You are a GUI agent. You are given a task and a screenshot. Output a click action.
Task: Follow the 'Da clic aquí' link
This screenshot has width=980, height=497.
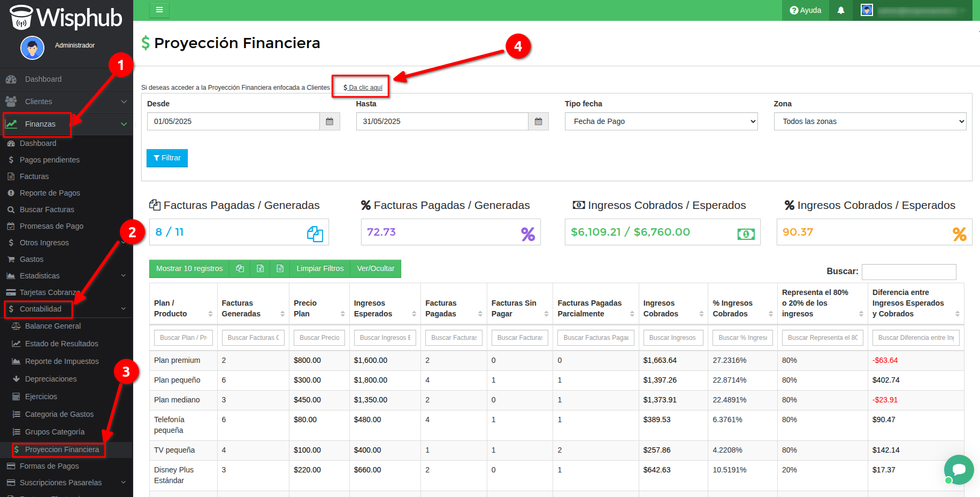(363, 88)
